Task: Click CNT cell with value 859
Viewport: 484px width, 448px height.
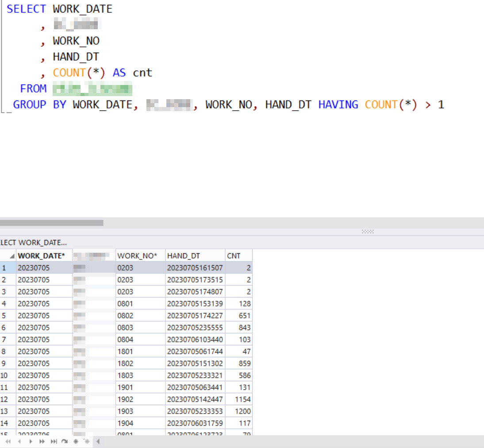Action: click(x=239, y=363)
